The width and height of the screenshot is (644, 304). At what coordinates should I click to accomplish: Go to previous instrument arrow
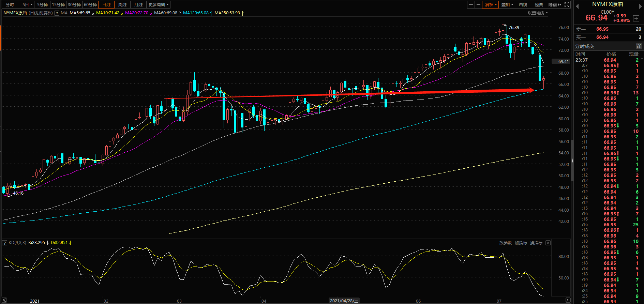pos(577,6)
